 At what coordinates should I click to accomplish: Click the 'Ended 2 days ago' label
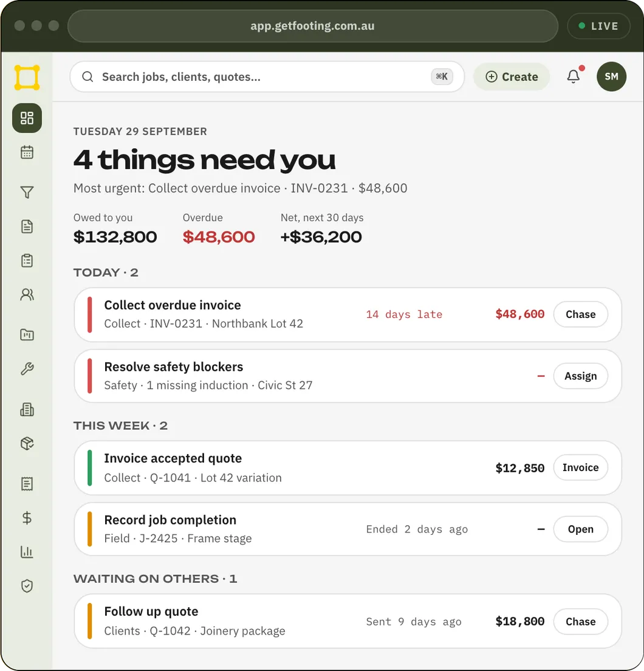tap(417, 529)
